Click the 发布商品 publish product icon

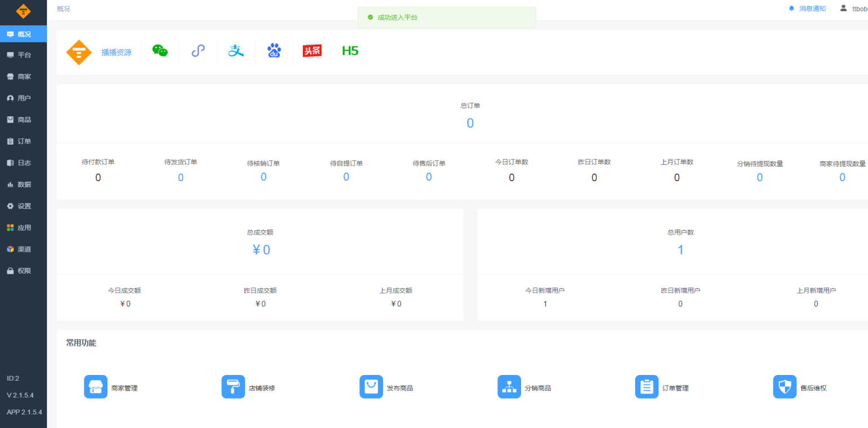371,387
